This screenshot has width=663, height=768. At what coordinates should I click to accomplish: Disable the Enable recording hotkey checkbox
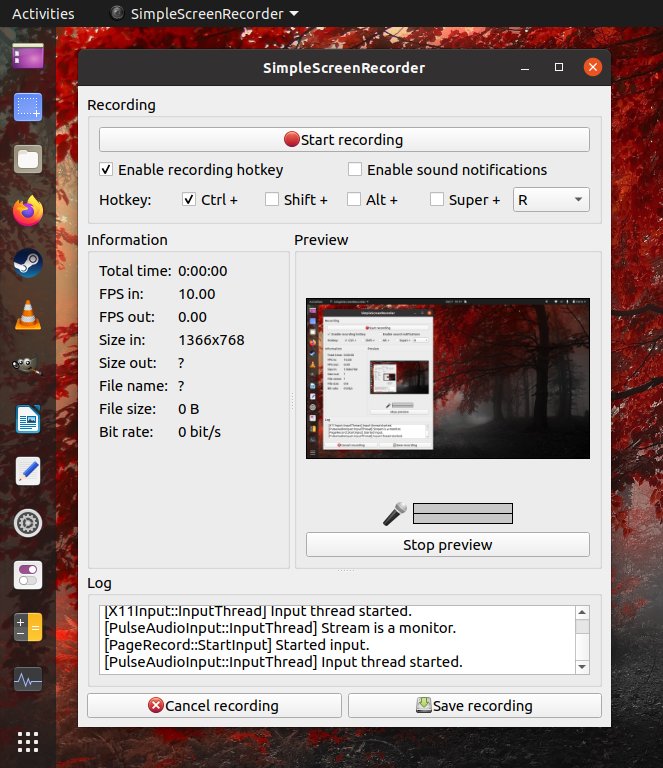(x=107, y=170)
